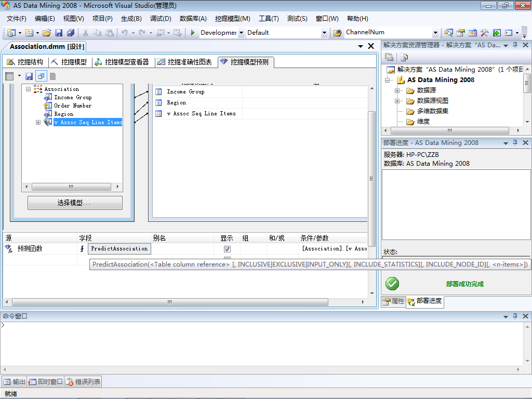Save the prediction query with the designer disk icon
532x399 pixels.
[x=29, y=76]
